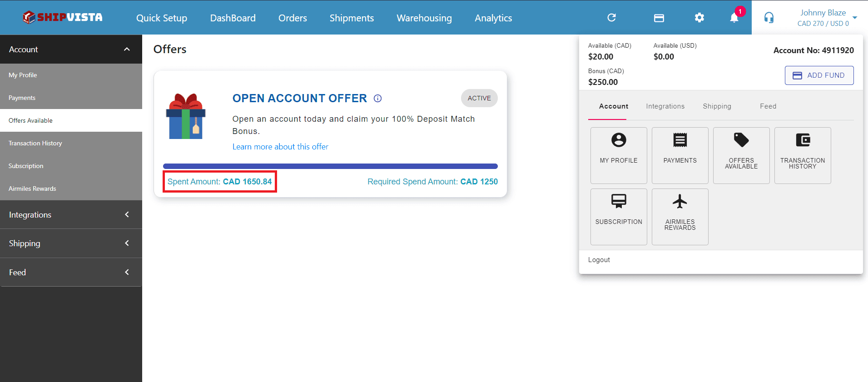The height and width of the screenshot is (382, 868).
Task: Click the ADD FUND button
Action: [819, 75]
